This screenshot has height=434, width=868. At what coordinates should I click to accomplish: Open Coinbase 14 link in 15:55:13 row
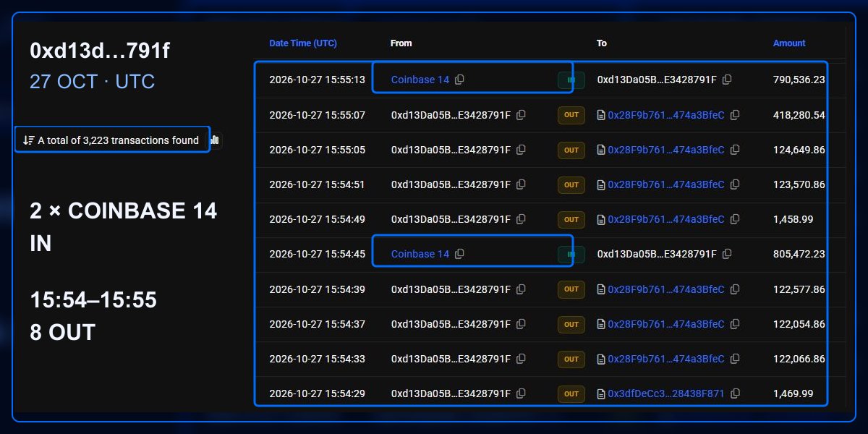tap(420, 80)
